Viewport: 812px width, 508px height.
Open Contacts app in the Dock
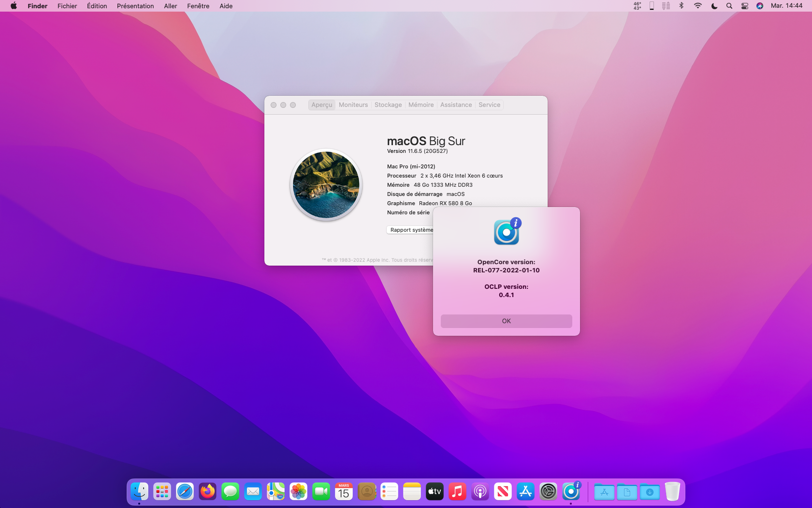(367, 492)
